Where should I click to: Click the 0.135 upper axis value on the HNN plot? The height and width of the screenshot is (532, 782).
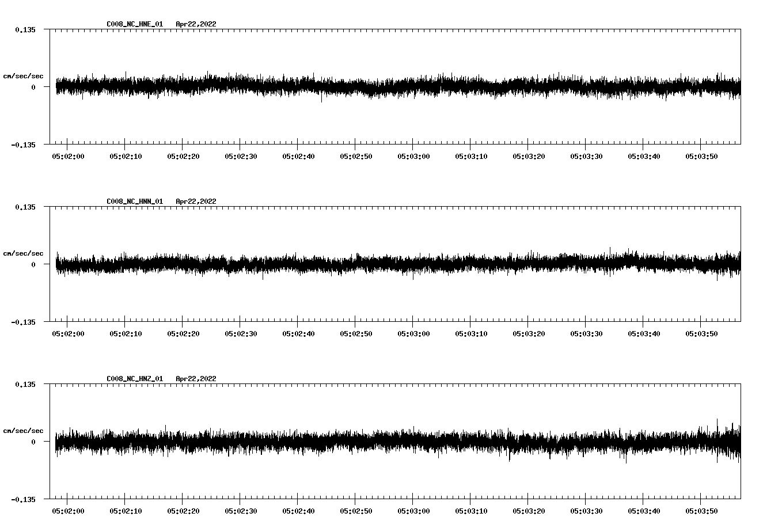25,207
